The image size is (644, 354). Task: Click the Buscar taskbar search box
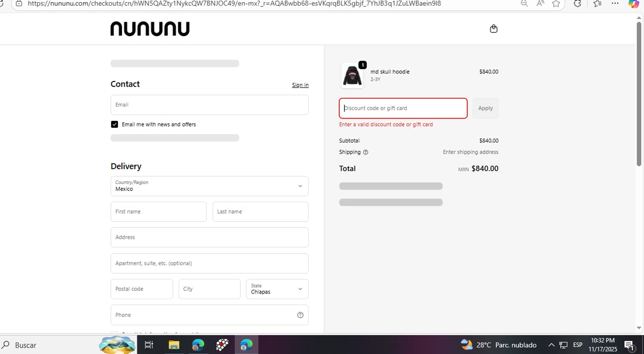(x=49, y=345)
